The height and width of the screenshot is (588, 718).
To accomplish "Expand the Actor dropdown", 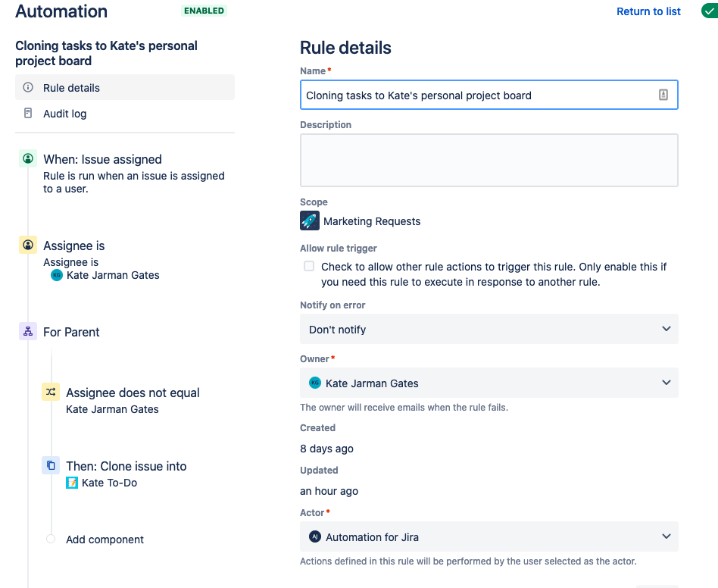I will 489,537.
